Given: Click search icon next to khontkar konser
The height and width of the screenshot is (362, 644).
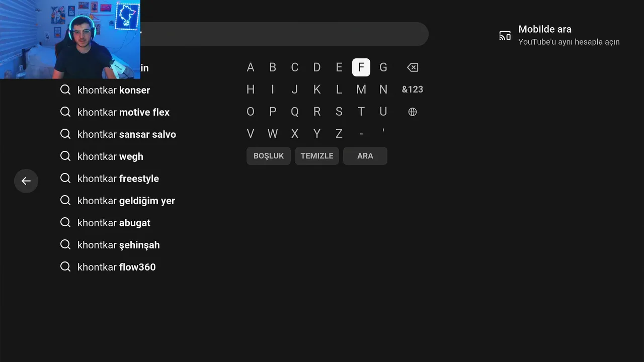Looking at the screenshot, I should (x=65, y=90).
